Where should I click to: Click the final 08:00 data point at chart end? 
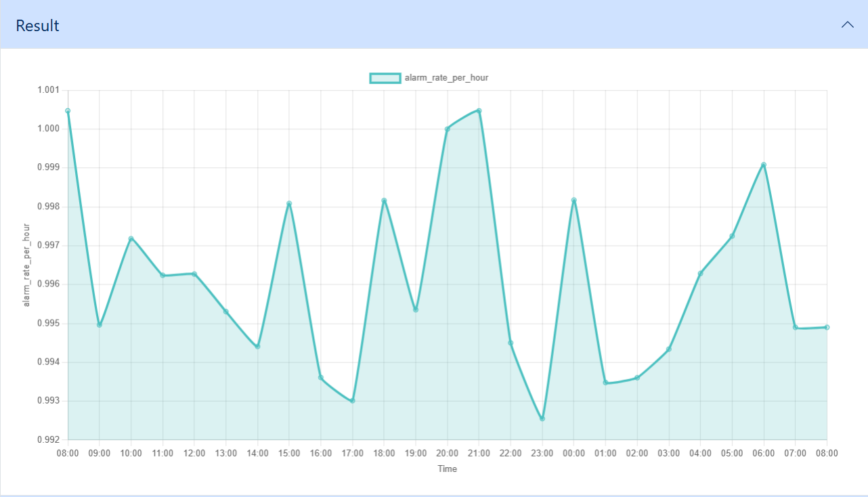coord(827,327)
